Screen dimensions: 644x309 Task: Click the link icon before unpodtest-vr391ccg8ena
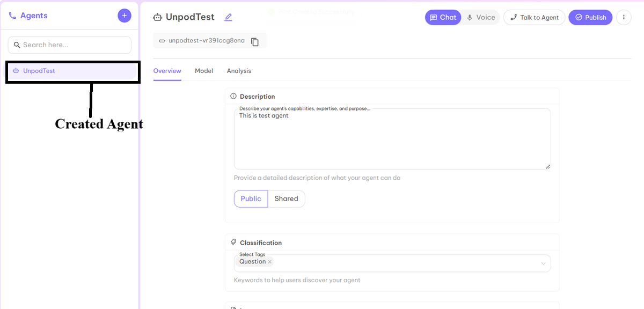pyautogui.click(x=162, y=41)
